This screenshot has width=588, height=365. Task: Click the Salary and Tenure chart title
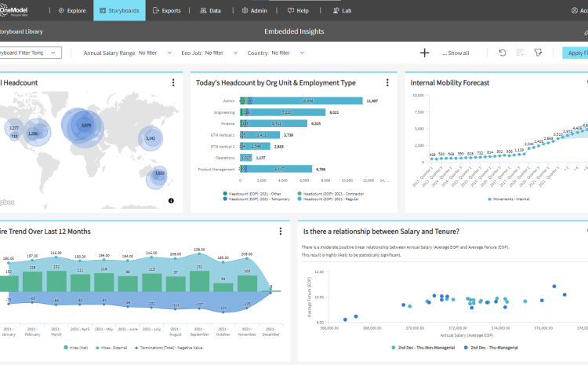click(381, 232)
